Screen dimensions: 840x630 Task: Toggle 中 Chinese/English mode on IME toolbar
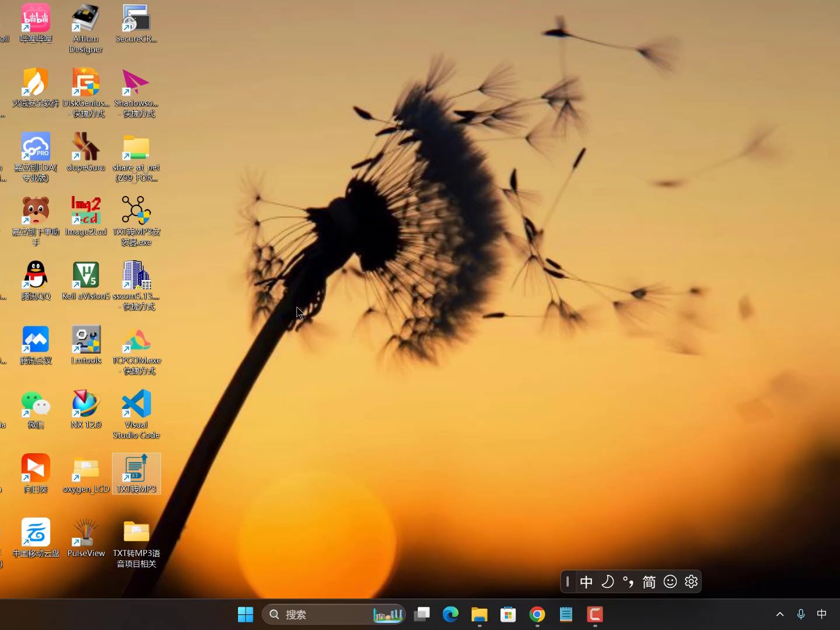coord(586,582)
